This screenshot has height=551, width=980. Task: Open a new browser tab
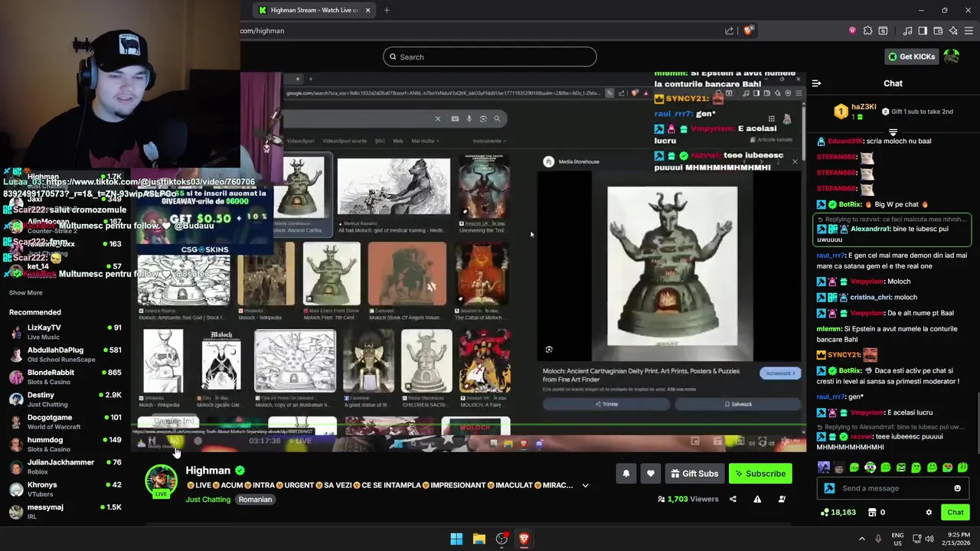pos(387,10)
